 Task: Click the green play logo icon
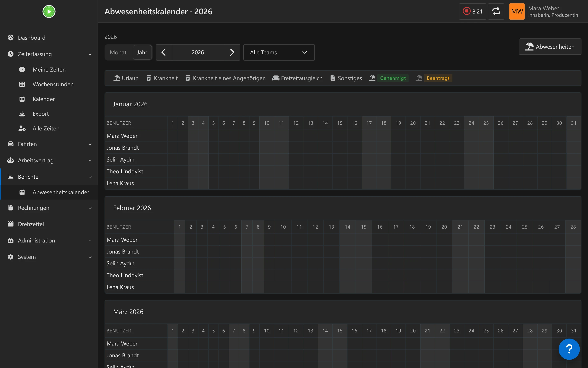tap(49, 11)
